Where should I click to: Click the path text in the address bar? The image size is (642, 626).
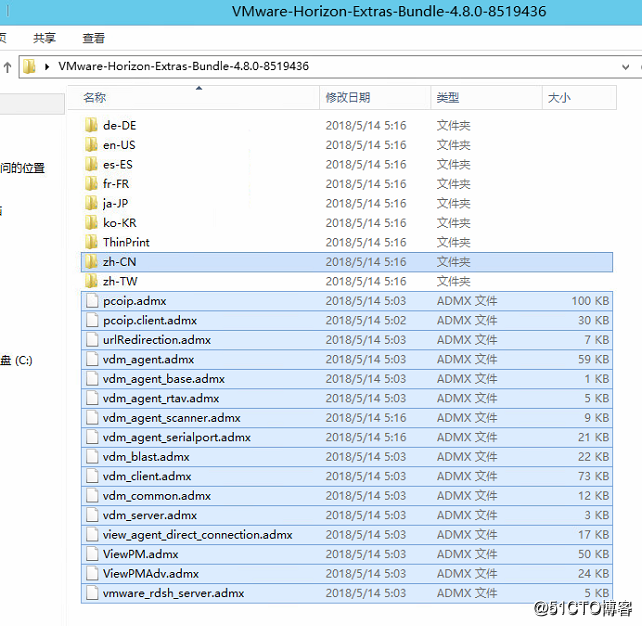coord(183,66)
